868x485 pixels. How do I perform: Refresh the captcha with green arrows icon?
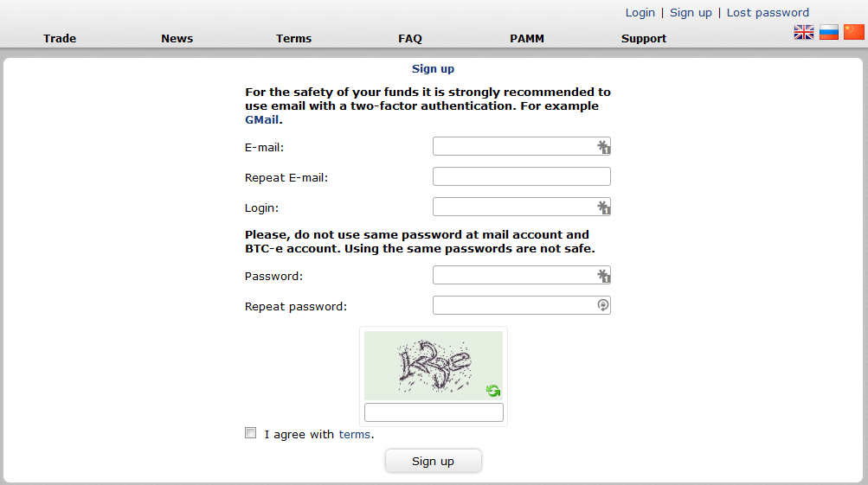(x=493, y=391)
